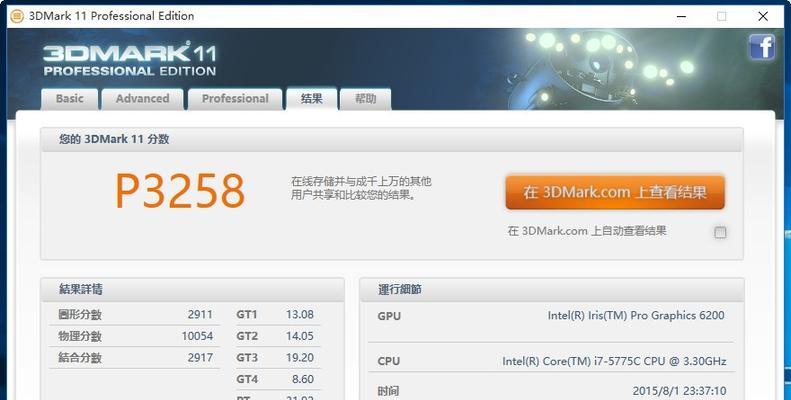Click the time value 2015/8/1 23:37:10

click(x=680, y=391)
